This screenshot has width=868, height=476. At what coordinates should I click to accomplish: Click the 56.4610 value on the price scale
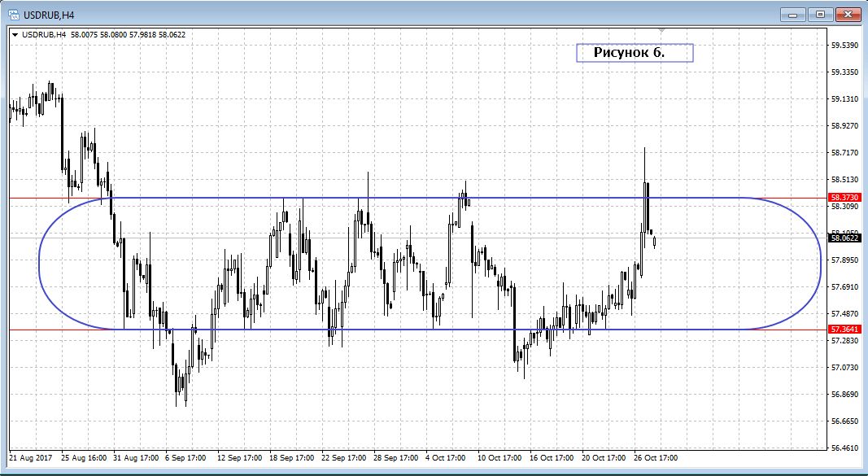coord(844,448)
